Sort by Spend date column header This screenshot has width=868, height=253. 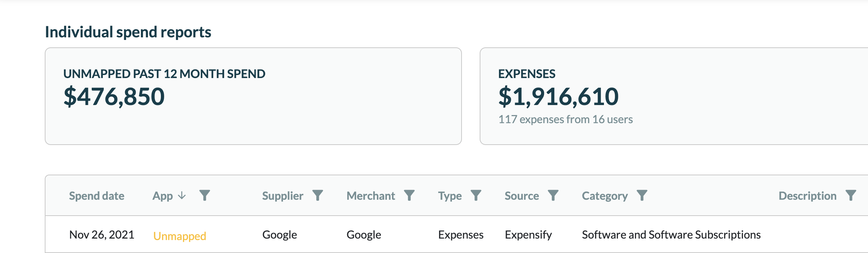(97, 196)
